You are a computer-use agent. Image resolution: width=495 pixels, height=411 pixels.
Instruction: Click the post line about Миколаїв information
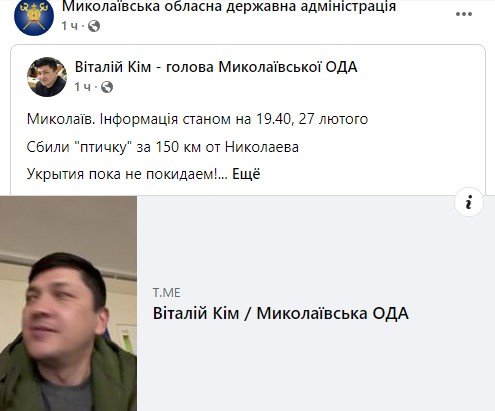(x=197, y=119)
